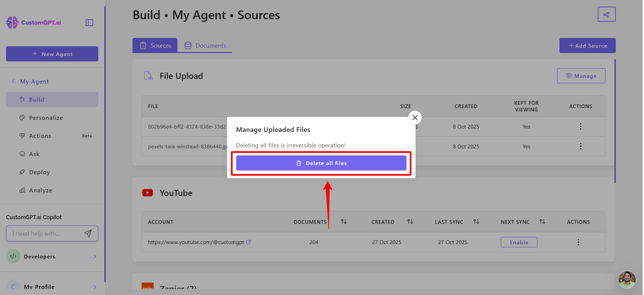Open Personalize in sidebar
The height and width of the screenshot is (295, 644).
click(52, 118)
